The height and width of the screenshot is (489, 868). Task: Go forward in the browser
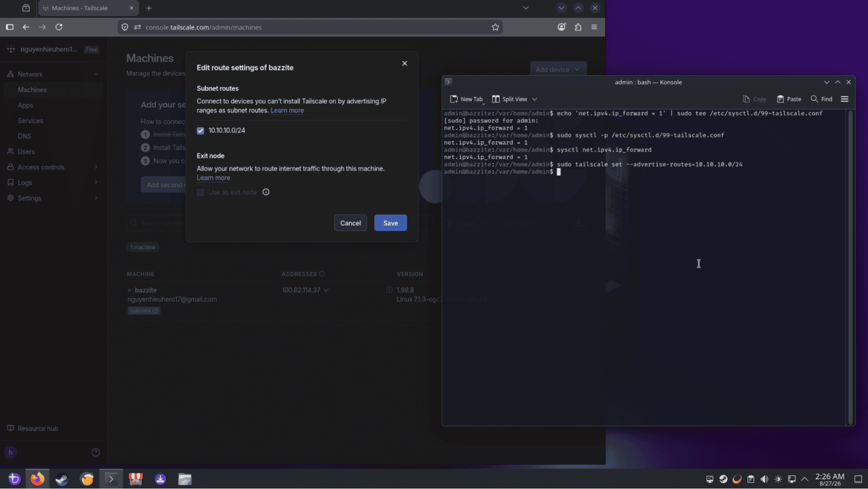tap(42, 27)
